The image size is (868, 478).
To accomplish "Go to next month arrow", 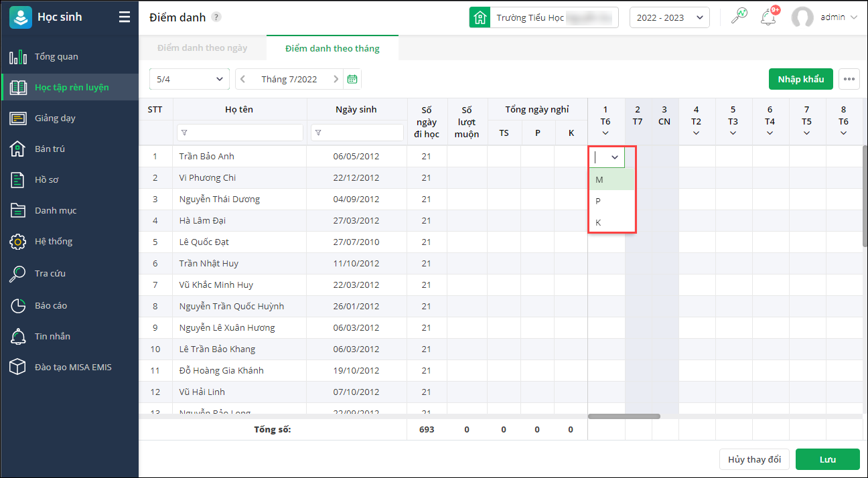I will [336, 79].
